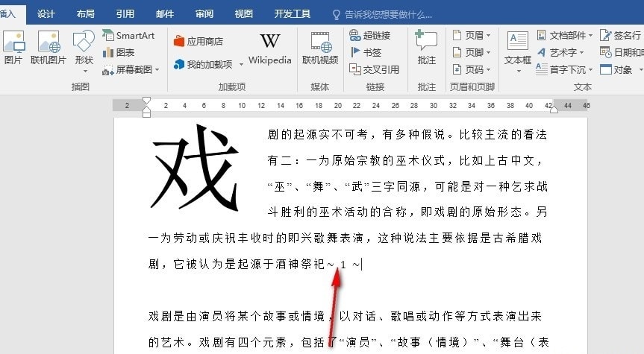Switch to the 邮件 tab

(165, 14)
